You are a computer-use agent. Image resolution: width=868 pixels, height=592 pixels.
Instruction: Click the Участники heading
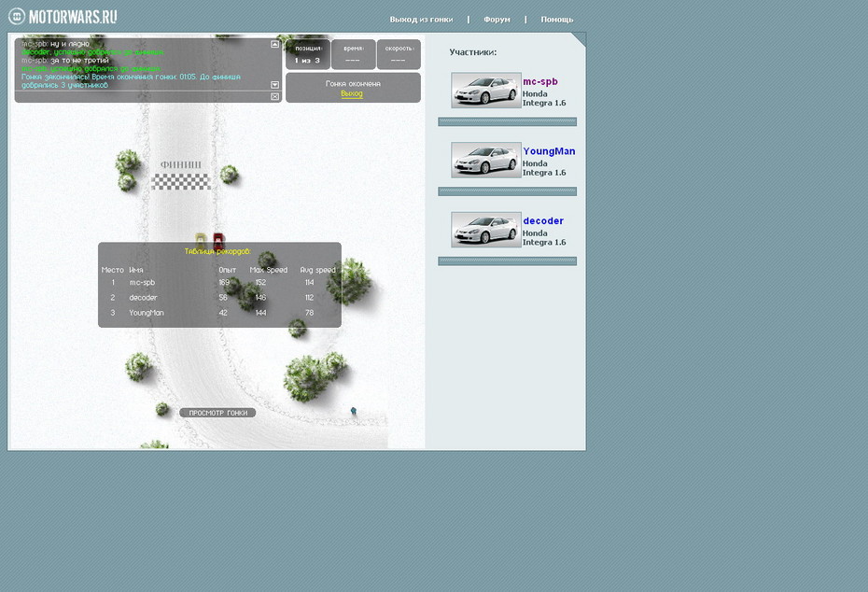pyautogui.click(x=473, y=52)
